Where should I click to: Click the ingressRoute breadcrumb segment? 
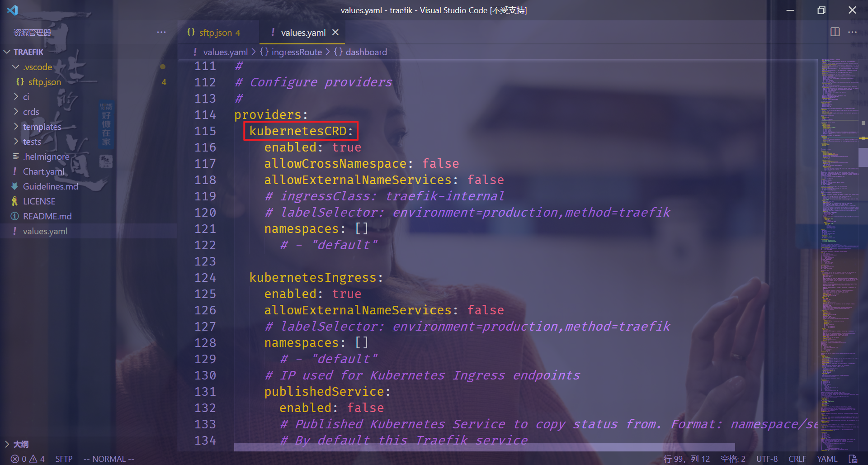point(297,52)
